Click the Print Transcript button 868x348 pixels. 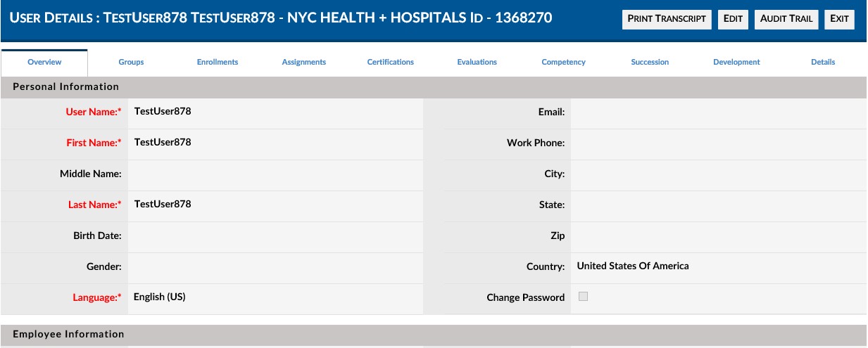click(667, 19)
